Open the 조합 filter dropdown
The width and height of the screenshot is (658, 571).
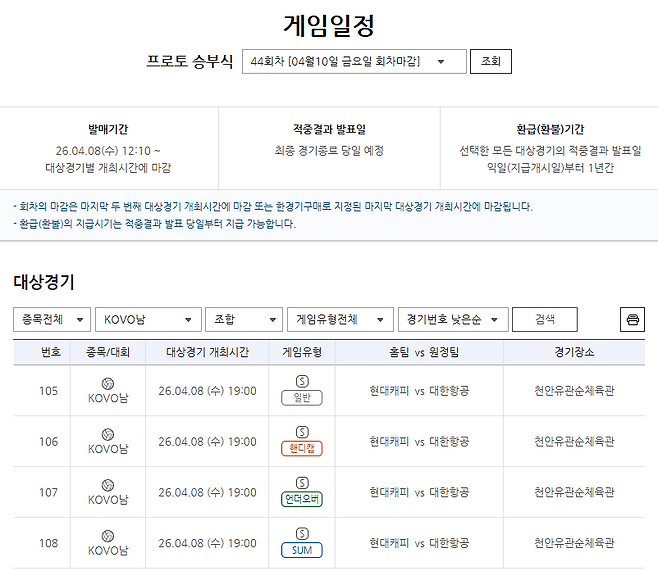(x=244, y=320)
